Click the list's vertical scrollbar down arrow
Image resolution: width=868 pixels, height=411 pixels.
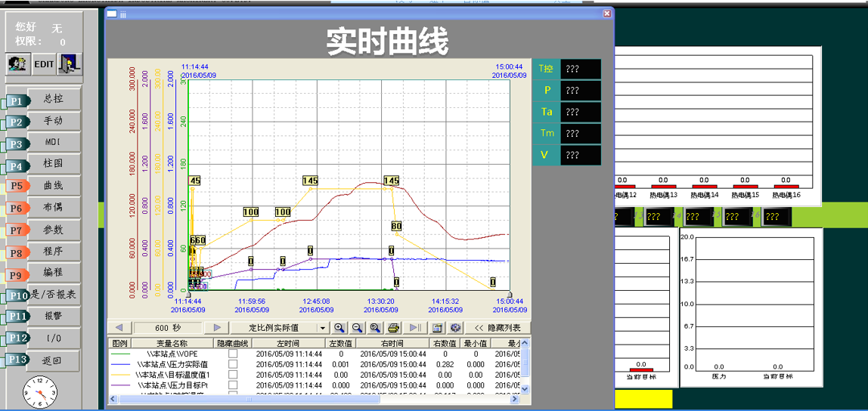click(525, 389)
